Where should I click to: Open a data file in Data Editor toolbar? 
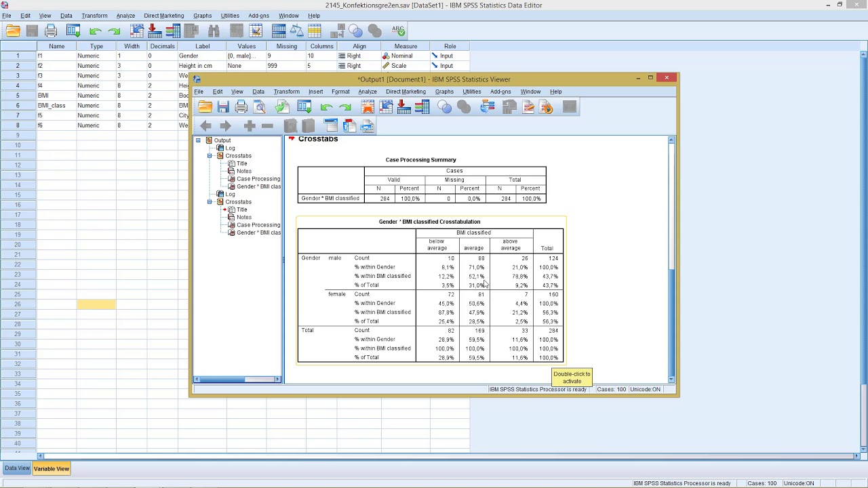pos(14,30)
